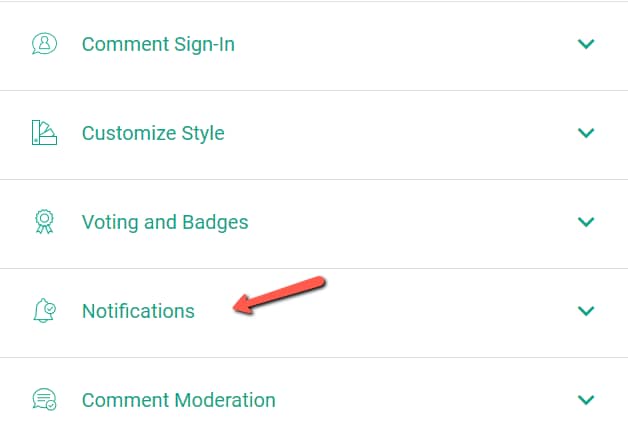Screen dimensions: 628x440
Task: Click the Voting and Badges ribbon icon
Action: tap(44, 221)
